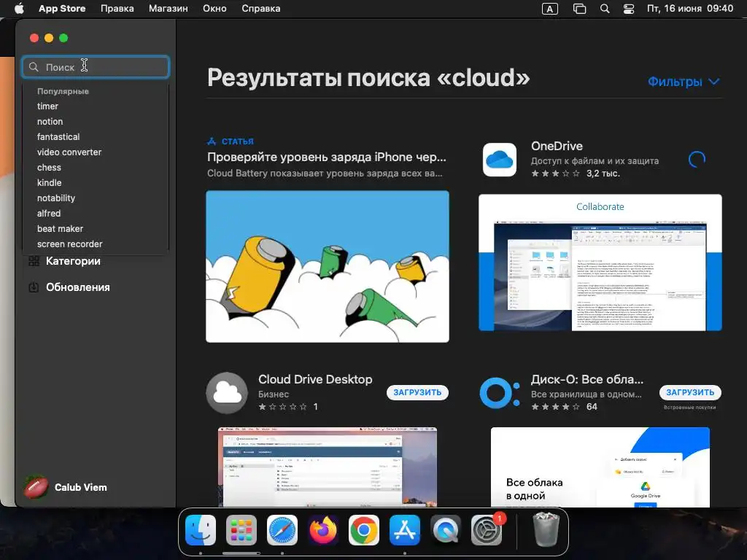This screenshot has height=560, width=747.
Task: Open the Справка menu
Action: click(x=260, y=9)
